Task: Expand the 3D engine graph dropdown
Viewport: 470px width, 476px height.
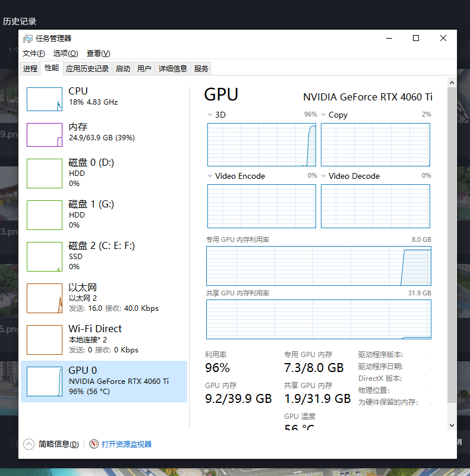Action: tap(210, 115)
